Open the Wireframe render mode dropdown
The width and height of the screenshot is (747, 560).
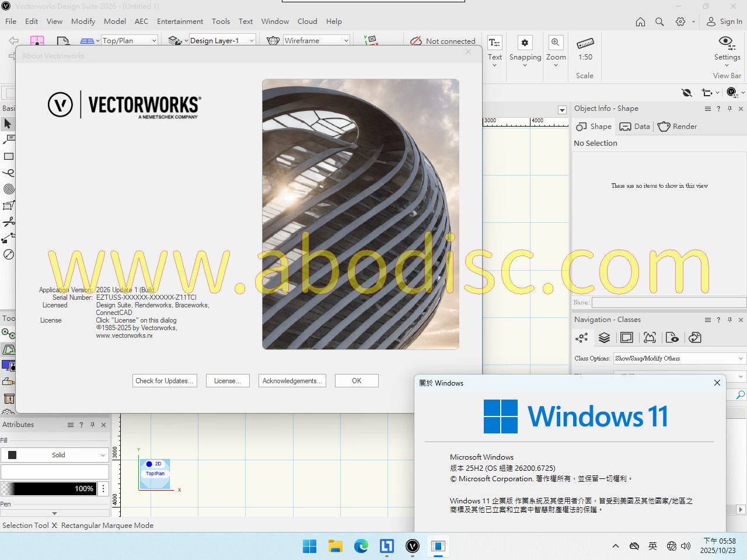click(x=316, y=40)
